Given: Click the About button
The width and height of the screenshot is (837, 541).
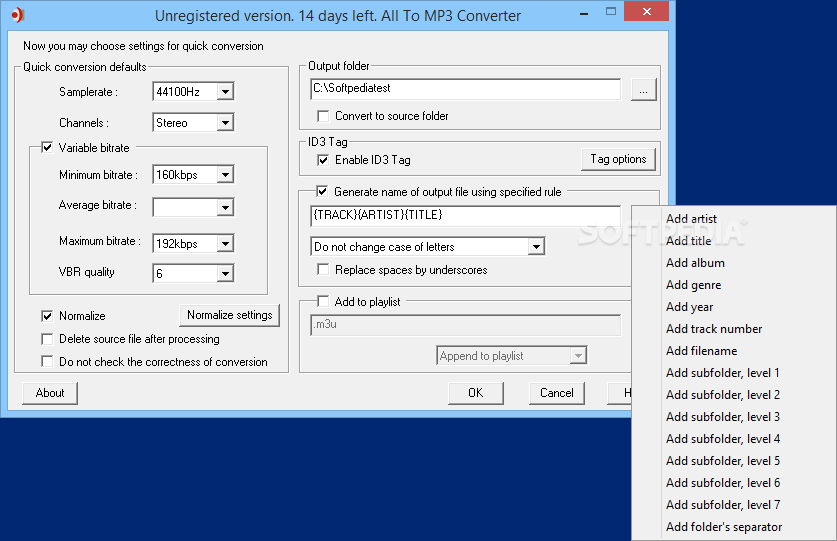Looking at the screenshot, I should [50, 393].
